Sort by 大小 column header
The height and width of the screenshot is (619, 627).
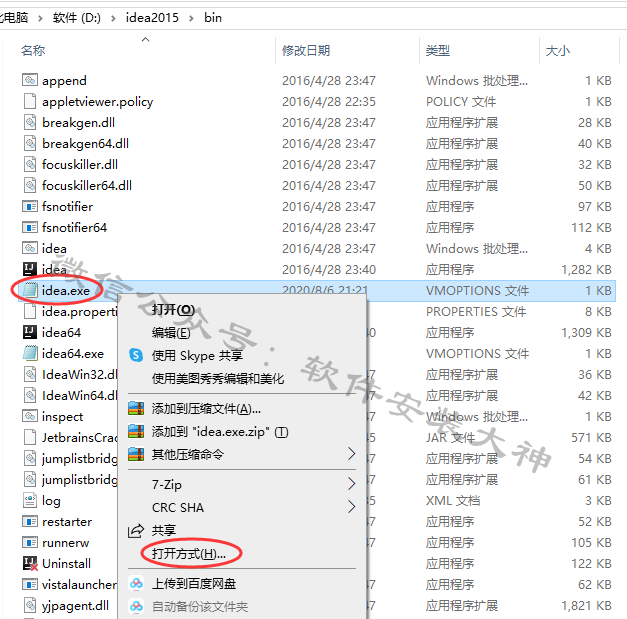(558, 50)
